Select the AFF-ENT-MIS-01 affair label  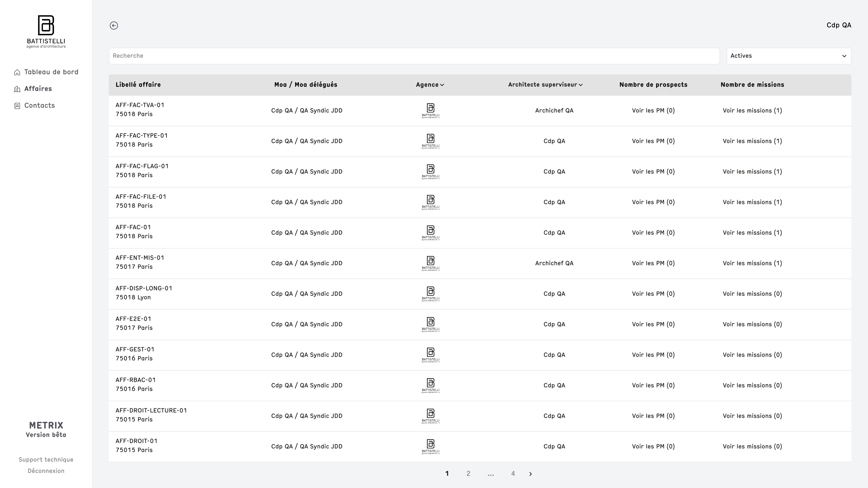[x=140, y=258]
